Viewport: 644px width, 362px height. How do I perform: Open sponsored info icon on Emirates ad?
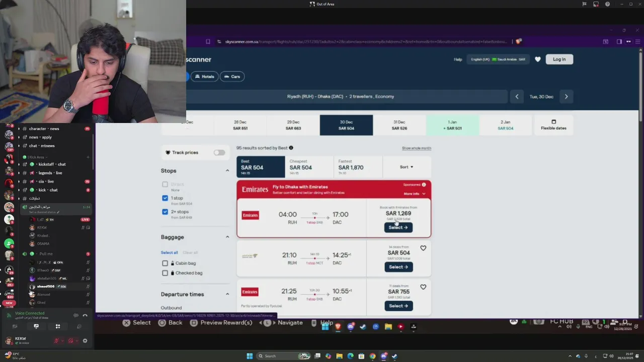coord(424,185)
